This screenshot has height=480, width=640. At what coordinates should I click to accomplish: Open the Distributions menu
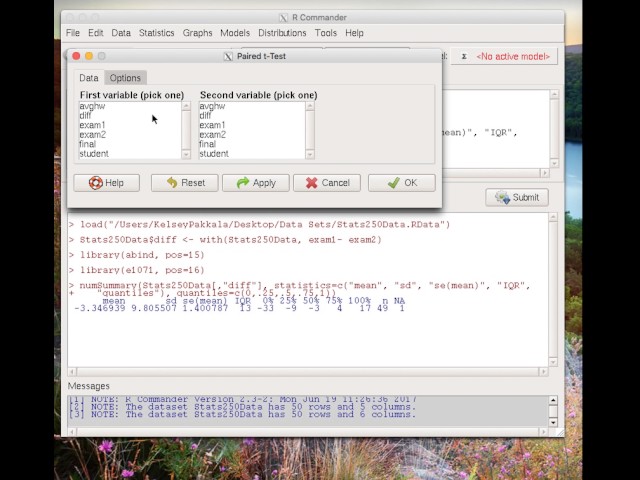(x=282, y=33)
